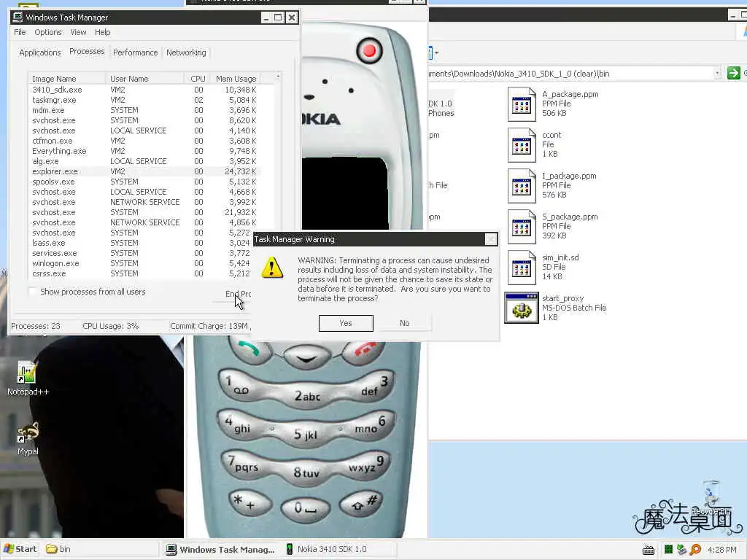
Task: Select the I_package.ppm file icon
Action: click(x=521, y=186)
